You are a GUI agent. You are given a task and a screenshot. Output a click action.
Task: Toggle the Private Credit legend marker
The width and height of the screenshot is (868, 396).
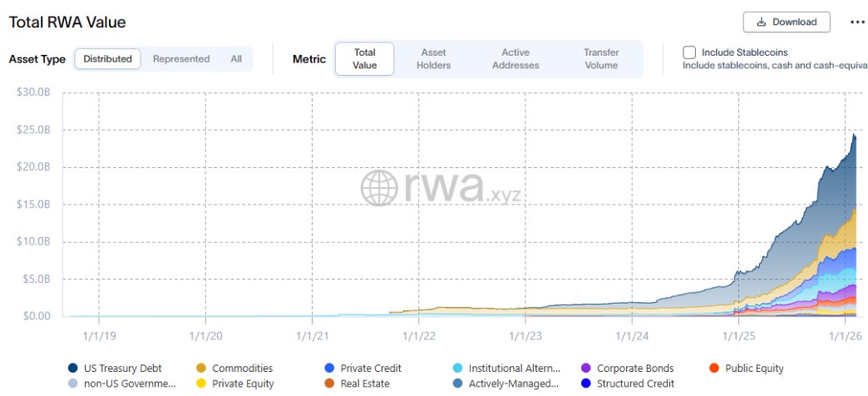pos(330,368)
